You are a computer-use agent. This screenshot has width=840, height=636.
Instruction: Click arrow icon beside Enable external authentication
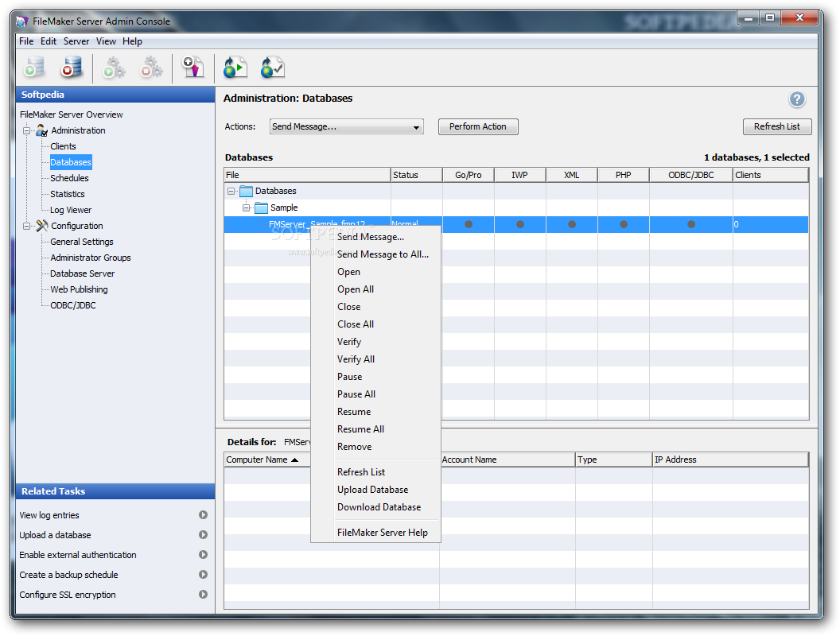pos(203,555)
